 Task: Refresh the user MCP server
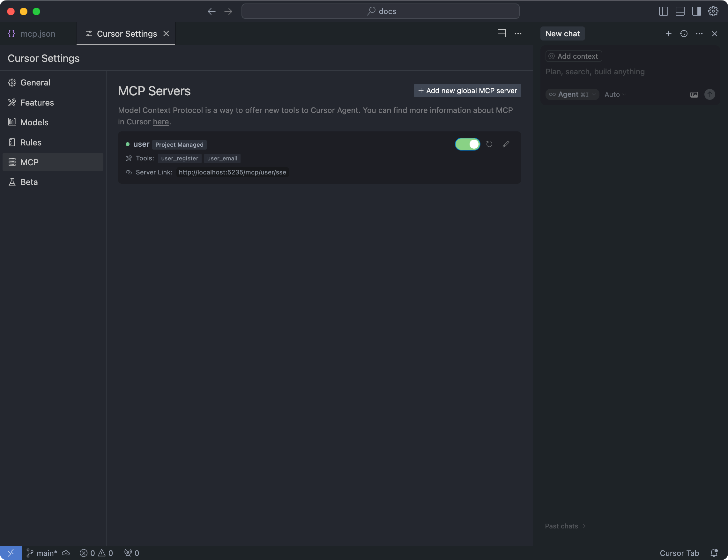[489, 144]
